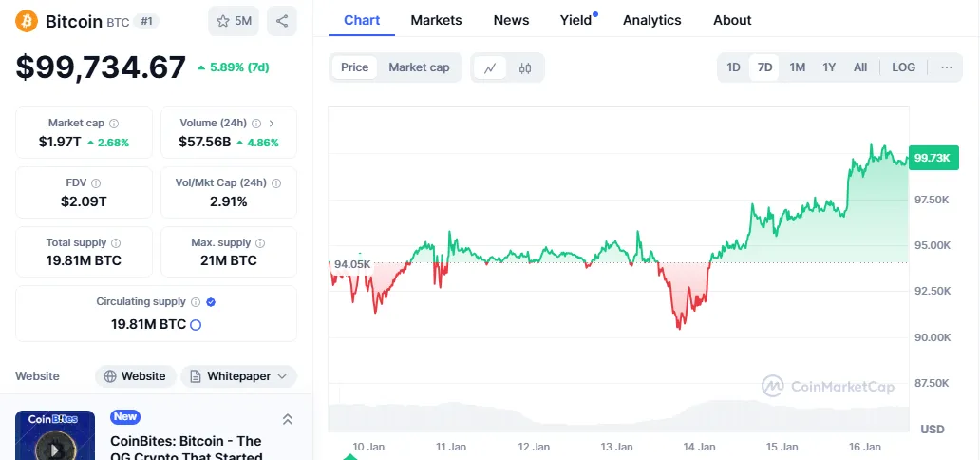Screen dimensions: 980x460
Task: Collapse the CoinBites panel chevron
Action: pos(288,419)
